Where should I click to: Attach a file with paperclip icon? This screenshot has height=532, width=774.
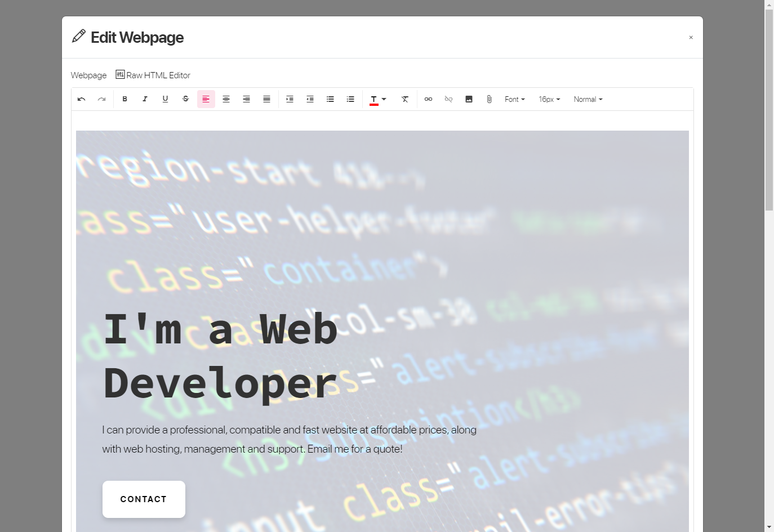click(490, 99)
